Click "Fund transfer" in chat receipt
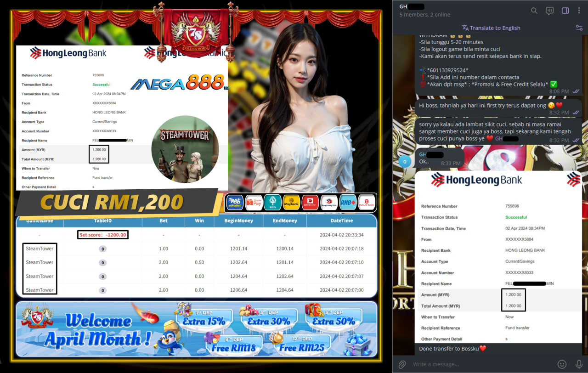Screen dimensions: 588x373 click(517, 328)
